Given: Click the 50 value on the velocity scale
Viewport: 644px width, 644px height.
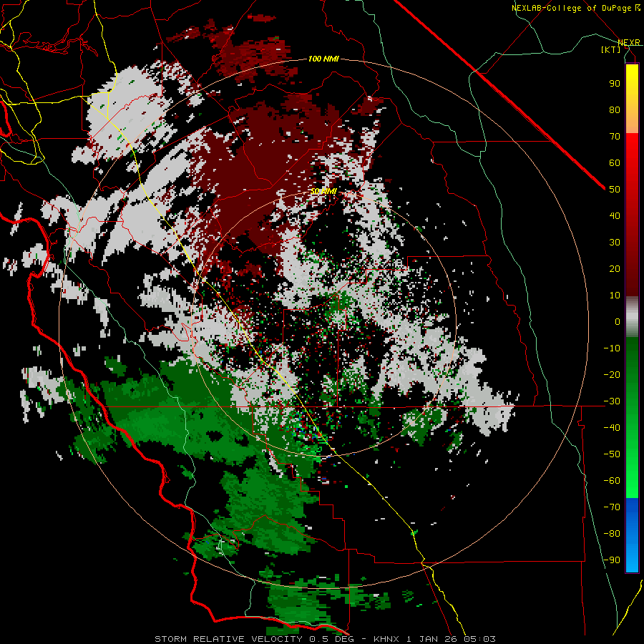Looking at the screenshot, I should click(615, 190).
